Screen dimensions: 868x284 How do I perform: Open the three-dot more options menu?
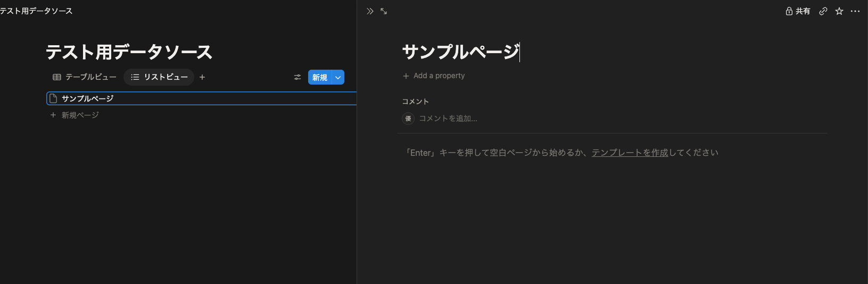pos(855,11)
